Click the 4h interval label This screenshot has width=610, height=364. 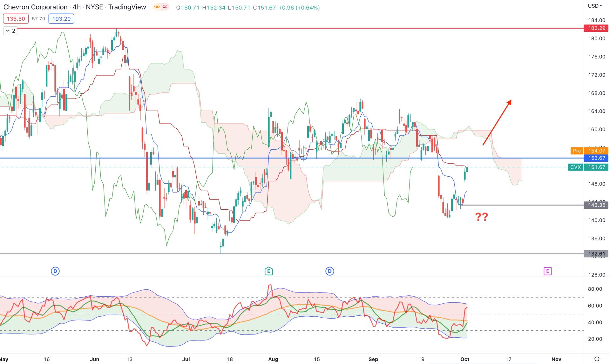77,7
